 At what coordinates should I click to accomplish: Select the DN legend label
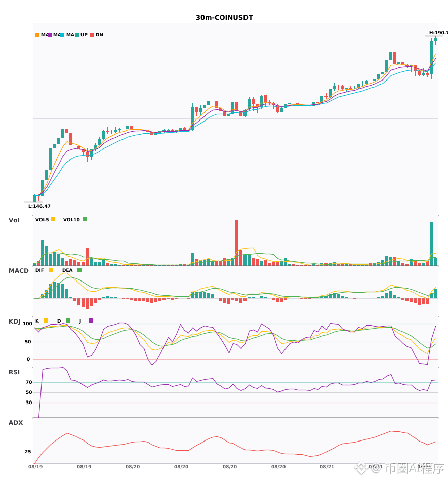point(99,35)
